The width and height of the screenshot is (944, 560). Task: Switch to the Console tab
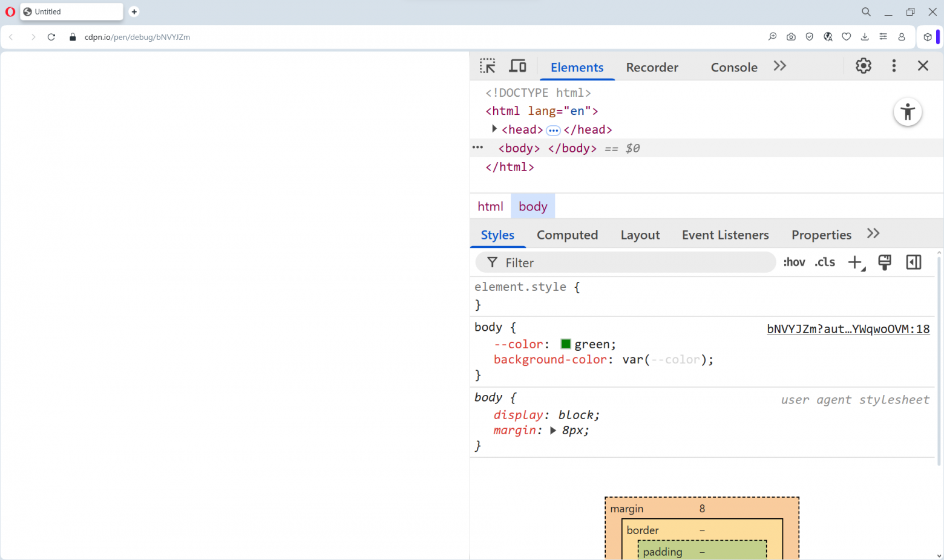click(734, 67)
